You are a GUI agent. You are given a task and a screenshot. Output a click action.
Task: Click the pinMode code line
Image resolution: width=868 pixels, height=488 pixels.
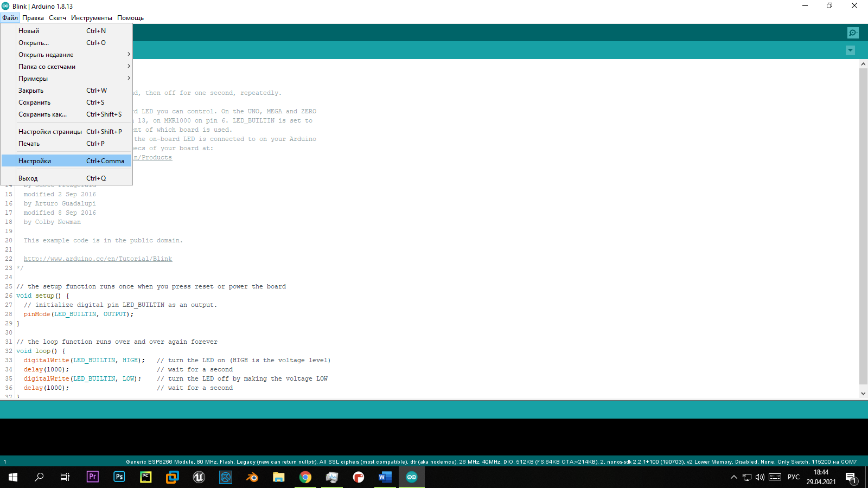(78, 314)
